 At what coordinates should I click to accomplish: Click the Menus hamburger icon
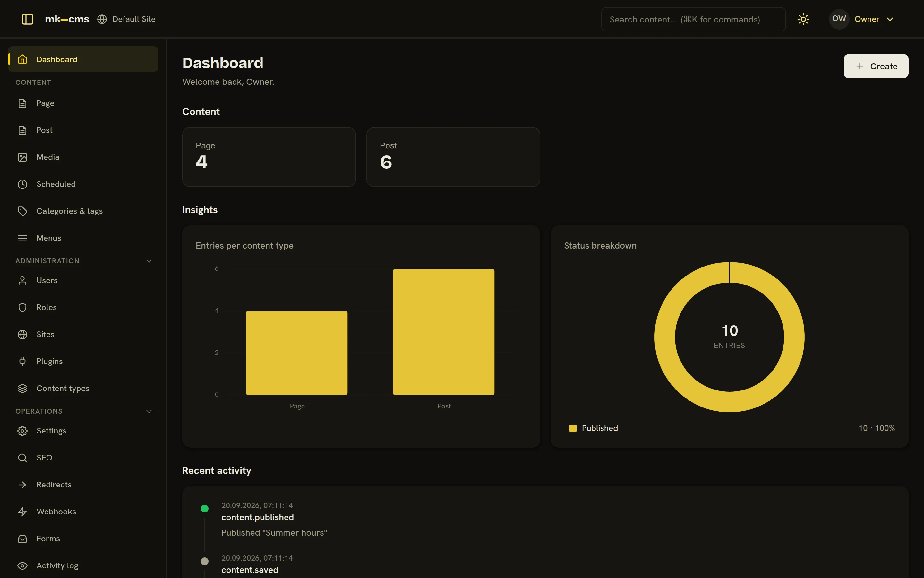pyautogui.click(x=22, y=238)
